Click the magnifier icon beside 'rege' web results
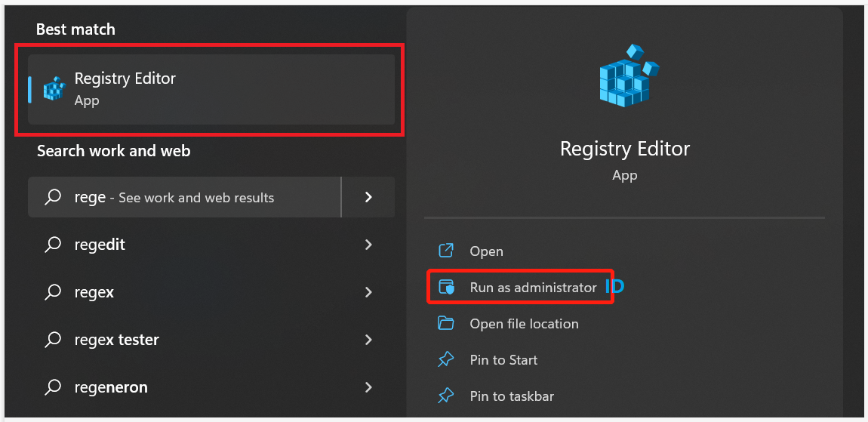 point(53,197)
